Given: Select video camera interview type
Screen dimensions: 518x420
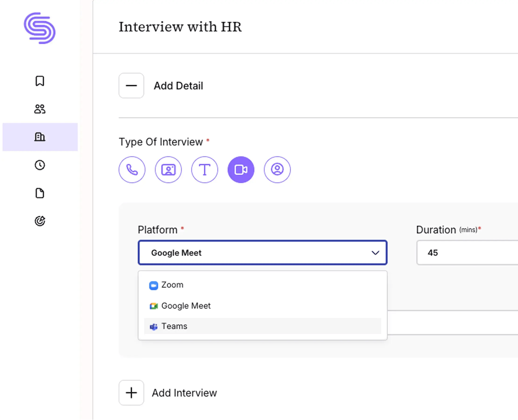Looking at the screenshot, I should 241,170.
